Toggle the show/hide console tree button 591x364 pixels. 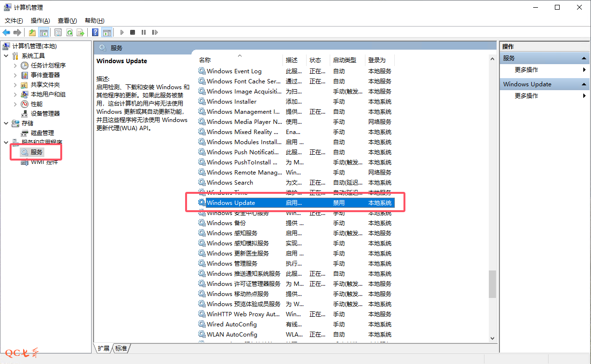tap(43, 32)
